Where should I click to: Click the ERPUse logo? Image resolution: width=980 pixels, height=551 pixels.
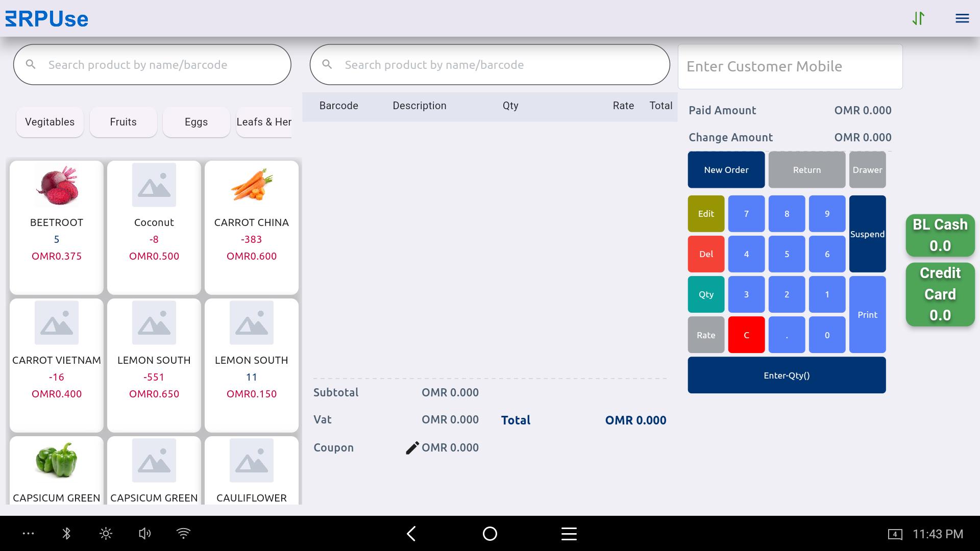point(47,19)
